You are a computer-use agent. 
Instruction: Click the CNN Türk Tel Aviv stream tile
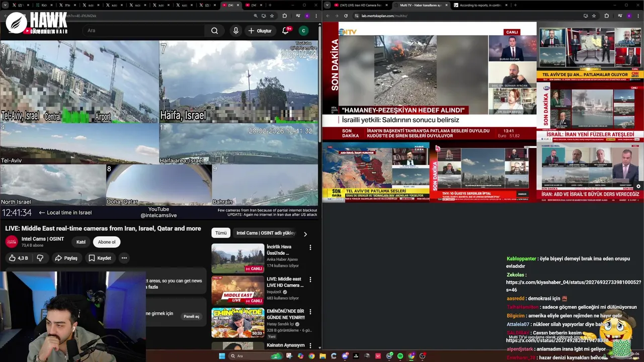590,53
